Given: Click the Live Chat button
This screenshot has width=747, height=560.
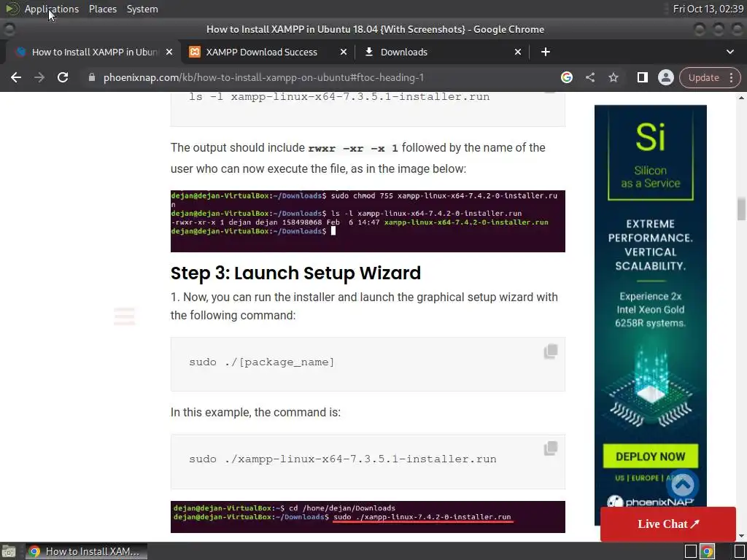Looking at the screenshot, I should click(668, 524).
